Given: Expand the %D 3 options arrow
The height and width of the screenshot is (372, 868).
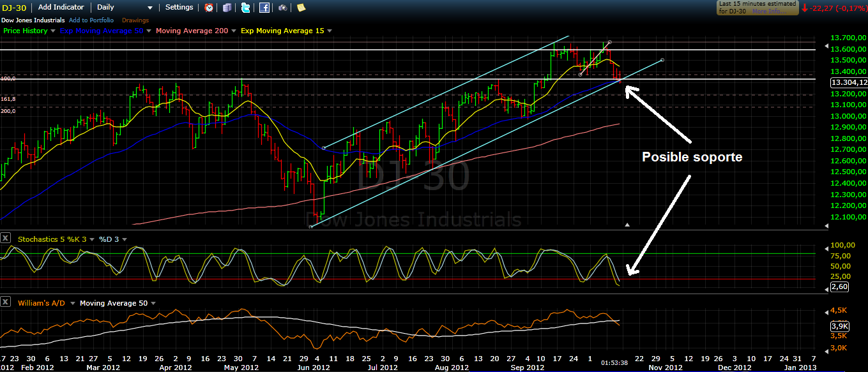Looking at the screenshot, I should tap(124, 239).
